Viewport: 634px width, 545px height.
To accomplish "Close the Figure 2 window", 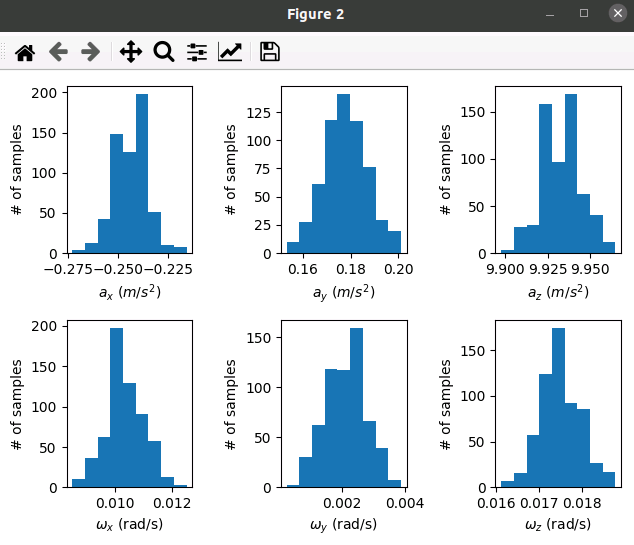I will 617,13.
